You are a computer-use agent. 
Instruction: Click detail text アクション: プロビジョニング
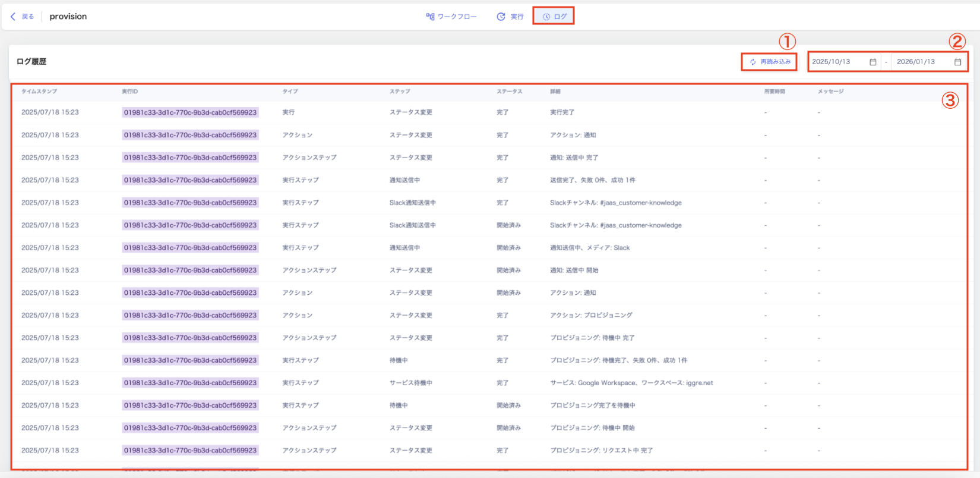tap(591, 316)
